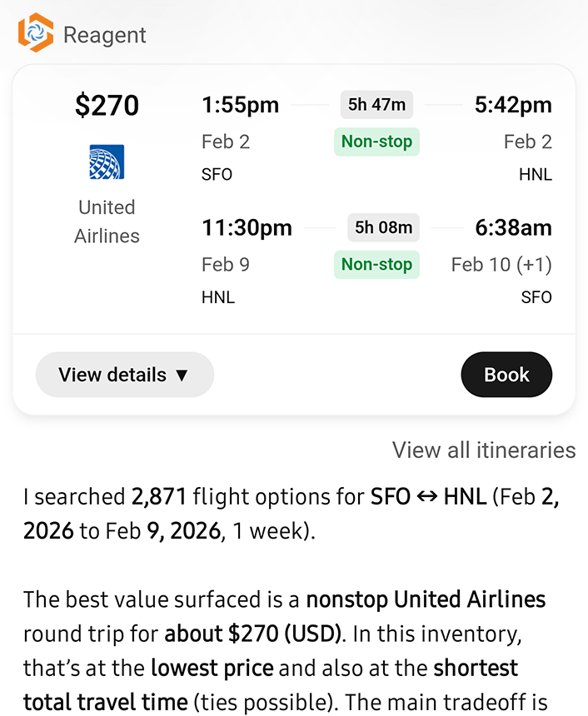Open the View all itineraries link
Screen dimensions: 588x716
click(484, 450)
